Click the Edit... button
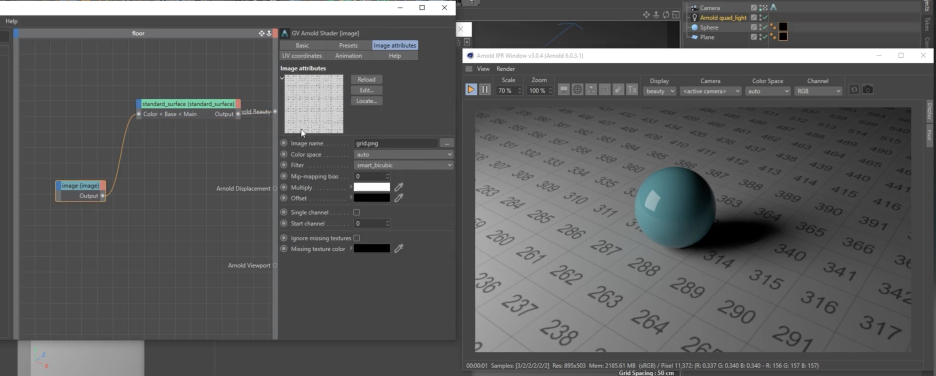The width and height of the screenshot is (936, 376). tap(367, 90)
